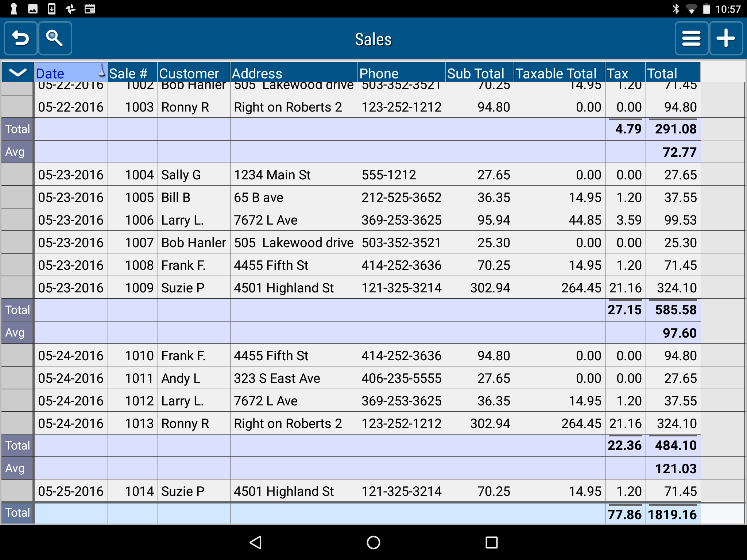Open the hamburger menu button
Screen dimensions: 747x560
click(x=691, y=38)
